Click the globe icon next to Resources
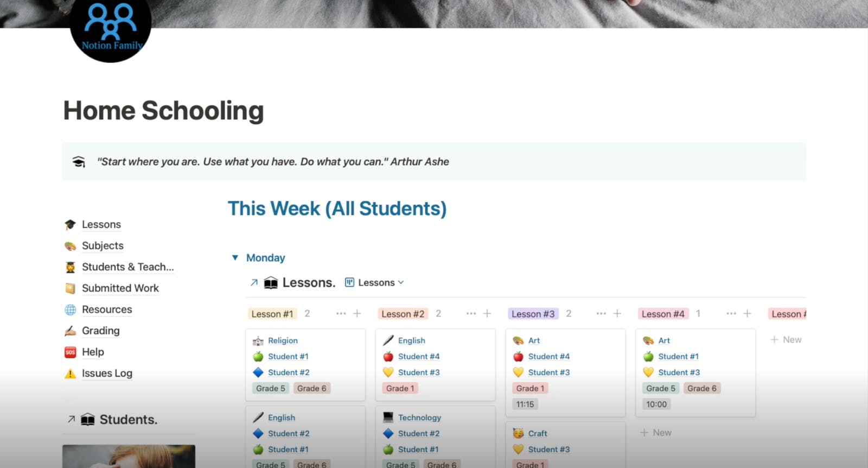Viewport: 868px width, 468px height. (70, 310)
